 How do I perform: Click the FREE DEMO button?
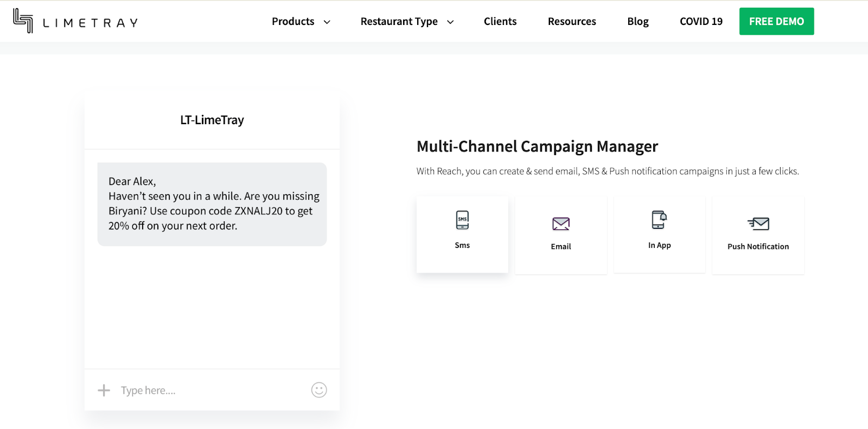point(776,22)
